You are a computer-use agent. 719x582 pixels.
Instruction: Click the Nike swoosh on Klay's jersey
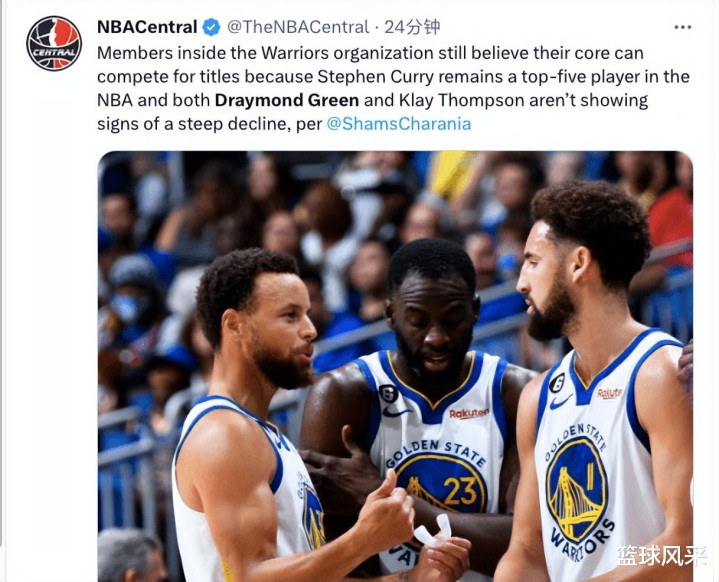(x=560, y=402)
